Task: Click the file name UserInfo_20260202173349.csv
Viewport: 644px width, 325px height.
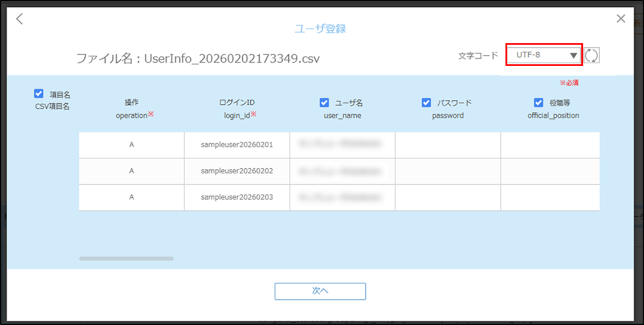Action: (x=231, y=59)
